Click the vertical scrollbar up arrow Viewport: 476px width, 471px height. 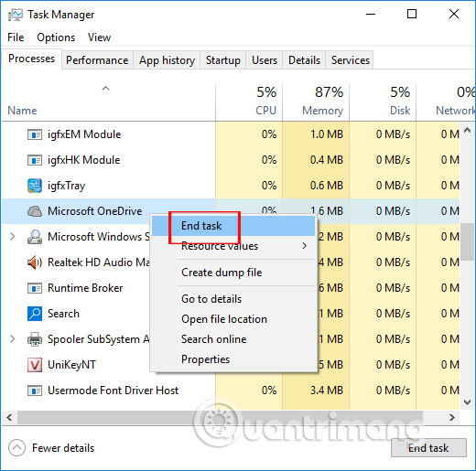pyautogui.click(x=467, y=131)
